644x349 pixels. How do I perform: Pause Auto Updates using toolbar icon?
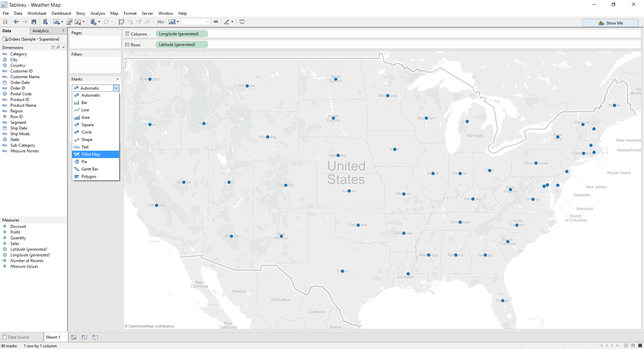(x=94, y=21)
